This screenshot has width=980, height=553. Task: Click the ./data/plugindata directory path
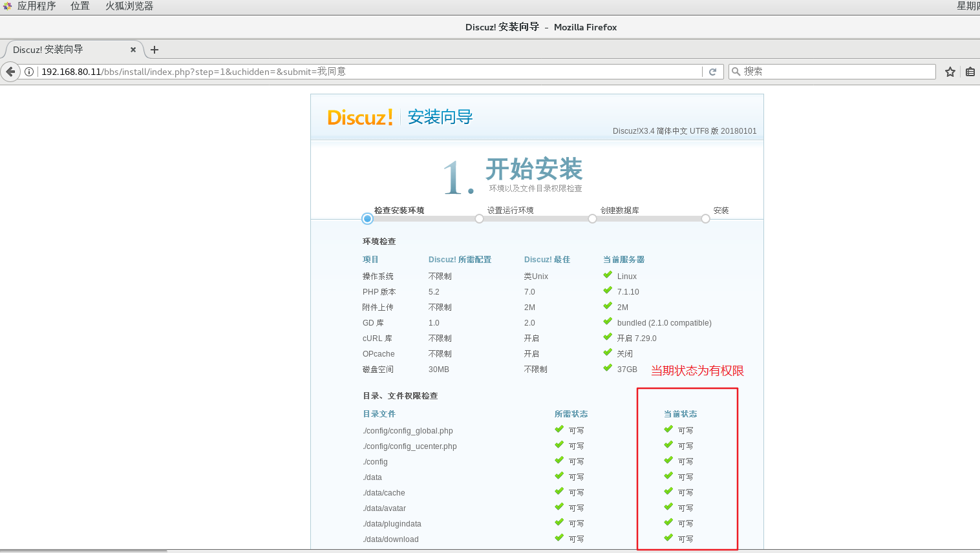click(392, 524)
